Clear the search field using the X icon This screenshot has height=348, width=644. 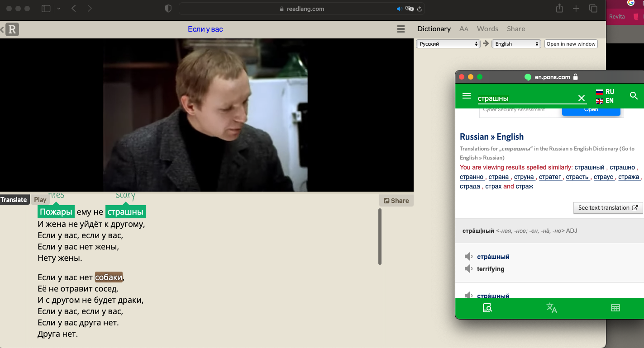pyautogui.click(x=582, y=98)
